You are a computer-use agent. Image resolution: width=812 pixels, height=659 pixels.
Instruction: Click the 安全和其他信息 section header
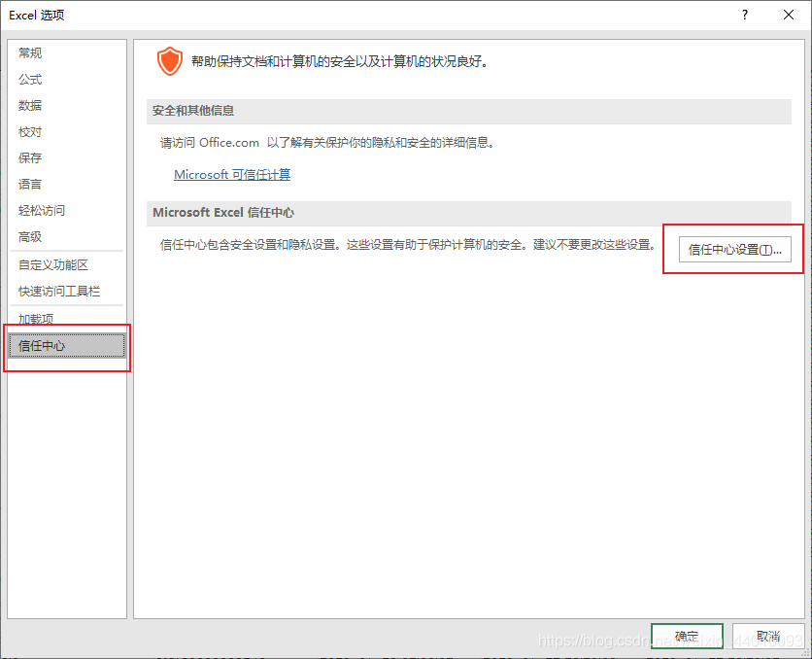tap(469, 111)
